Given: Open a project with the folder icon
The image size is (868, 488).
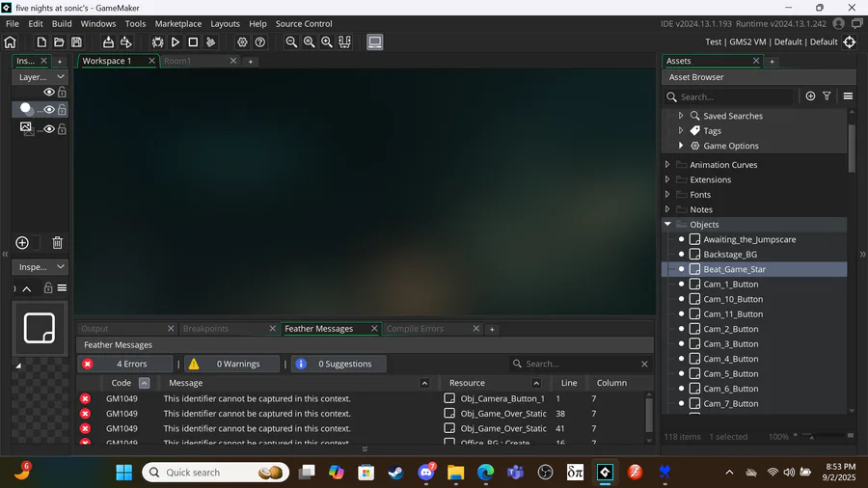Looking at the screenshot, I should [59, 42].
